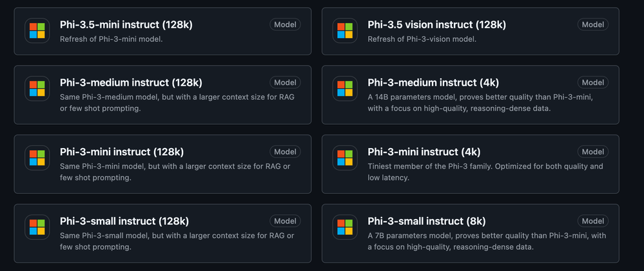Click Microsoft logo on Phi-3.5-mini instruct card

pyautogui.click(x=37, y=31)
